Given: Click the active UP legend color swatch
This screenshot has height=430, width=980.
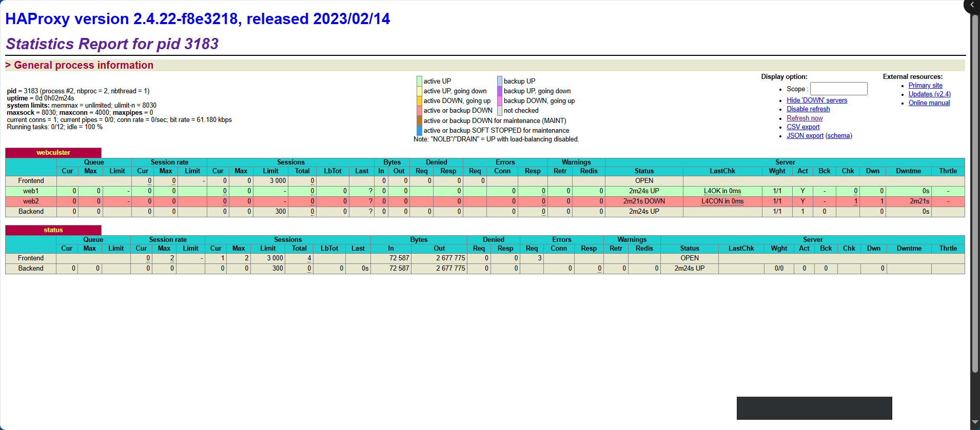Looking at the screenshot, I should [x=419, y=81].
